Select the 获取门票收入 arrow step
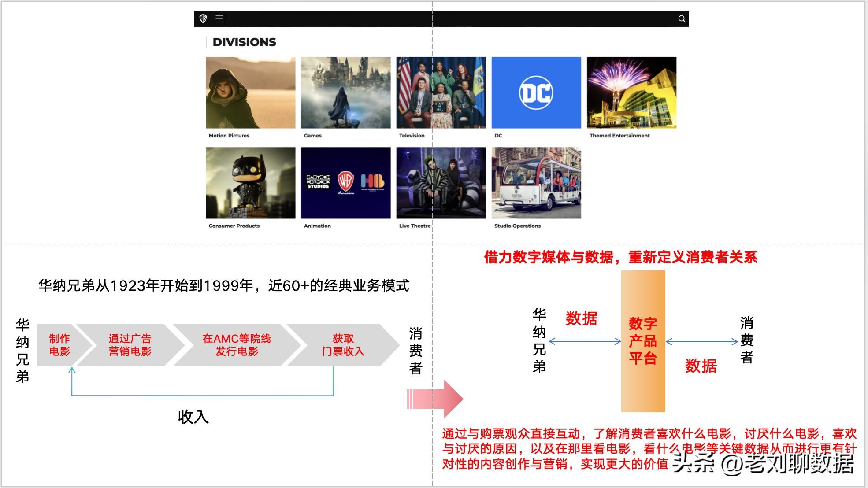868x488 pixels. coord(343,345)
